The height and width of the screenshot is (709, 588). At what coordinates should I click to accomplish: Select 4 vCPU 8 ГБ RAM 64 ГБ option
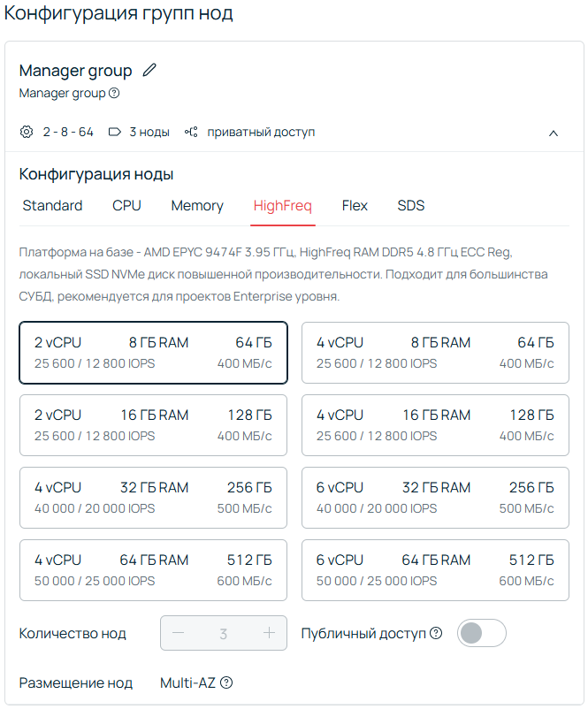pyautogui.click(x=435, y=353)
